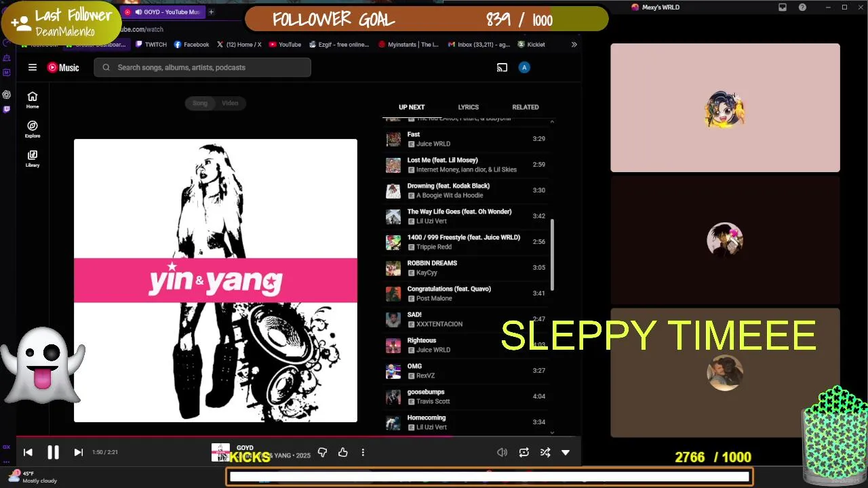Play Drowning feat. Kodak Black

click(x=467, y=190)
